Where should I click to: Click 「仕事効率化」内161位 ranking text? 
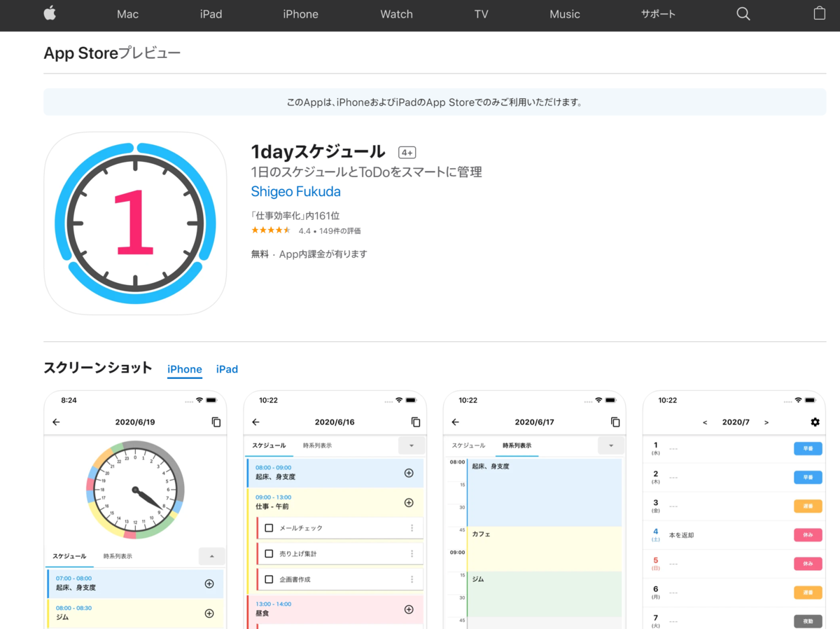[295, 216]
